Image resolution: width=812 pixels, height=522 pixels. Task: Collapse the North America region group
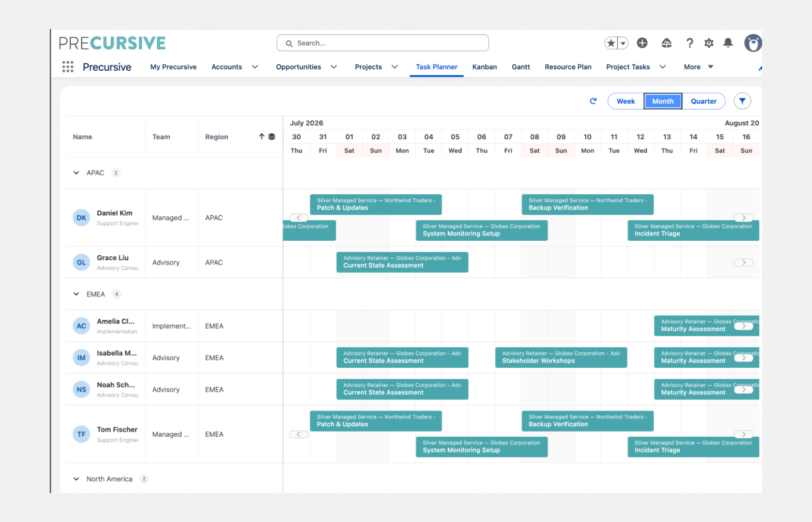(76, 479)
